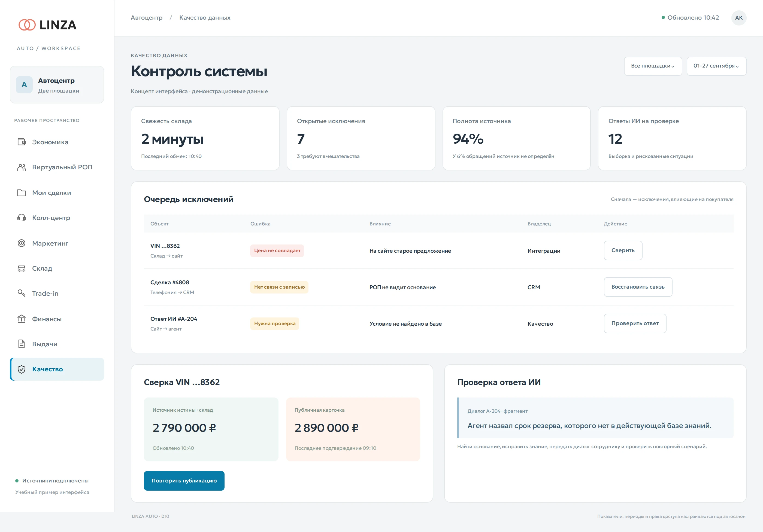Click Повторить публикацию button
Screen dimensions: 763x532
tap(184, 481)
